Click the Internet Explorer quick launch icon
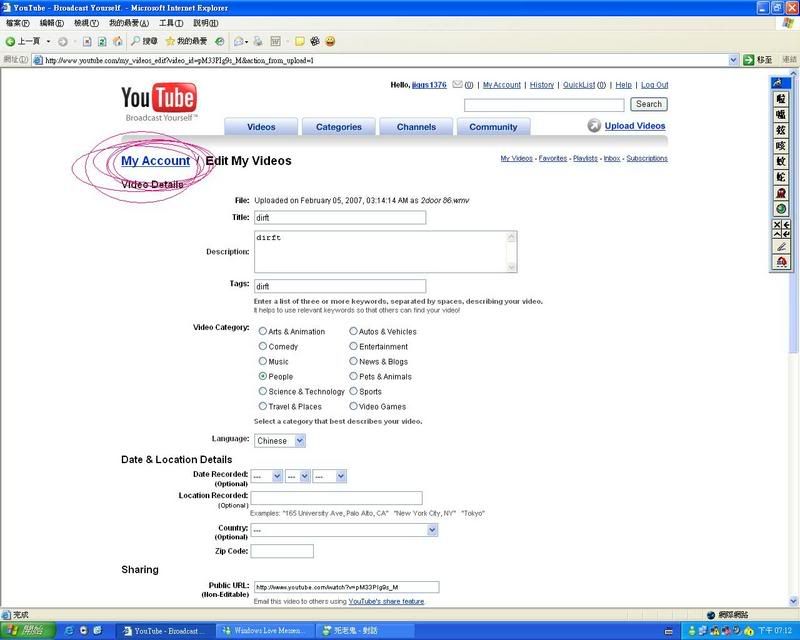 pos(68,630)
